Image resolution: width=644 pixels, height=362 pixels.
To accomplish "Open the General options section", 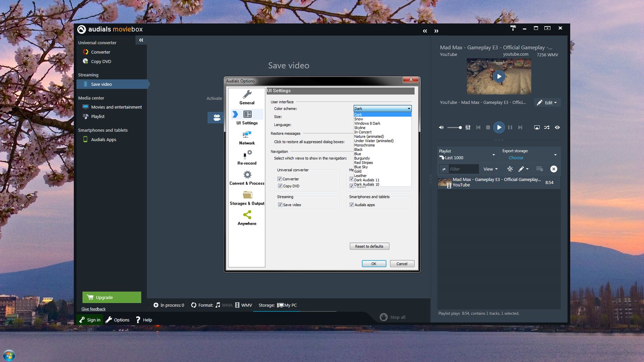I will pos(247,97).
